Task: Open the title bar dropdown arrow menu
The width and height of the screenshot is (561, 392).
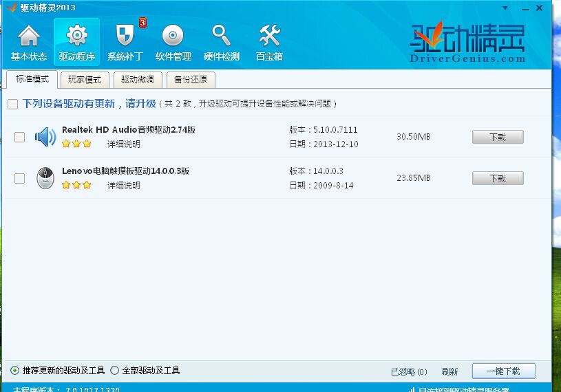Action: [505, 8]
